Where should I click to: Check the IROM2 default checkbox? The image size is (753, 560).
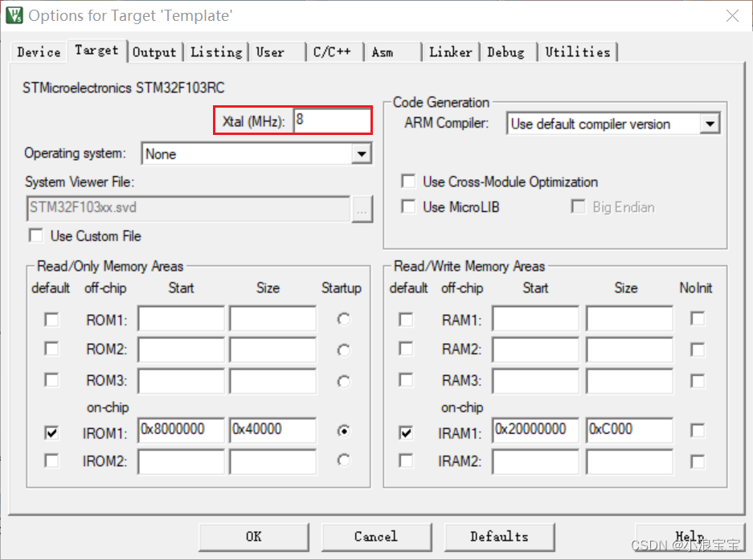tap(51, 460)
